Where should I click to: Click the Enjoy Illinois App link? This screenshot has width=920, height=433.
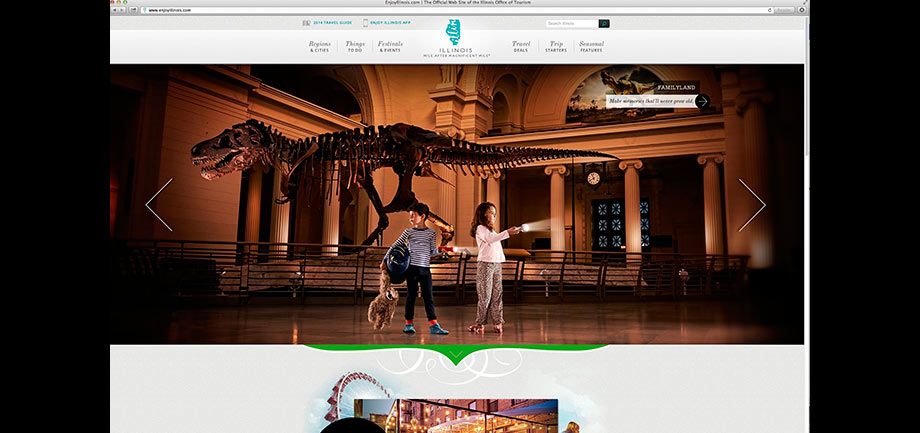point(391,23)
